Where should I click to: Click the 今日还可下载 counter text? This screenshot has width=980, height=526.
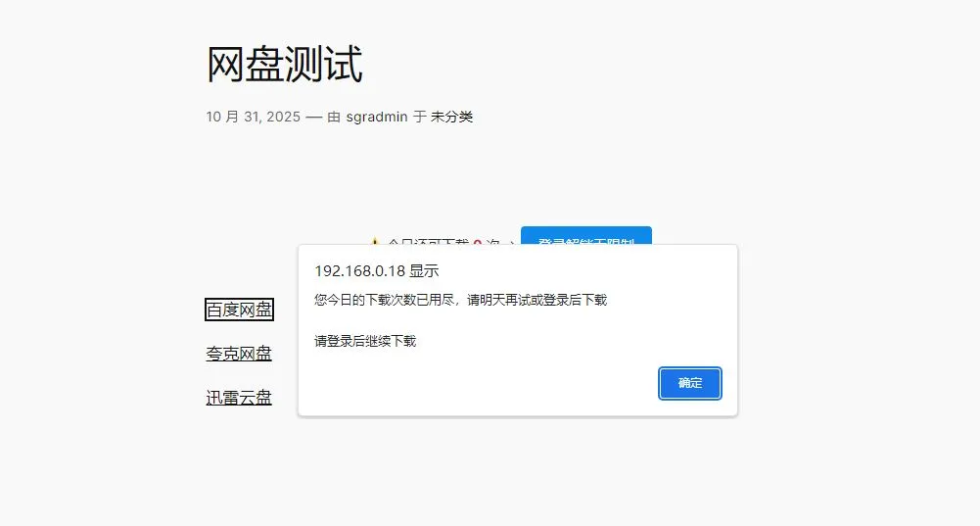pos(428,241)
